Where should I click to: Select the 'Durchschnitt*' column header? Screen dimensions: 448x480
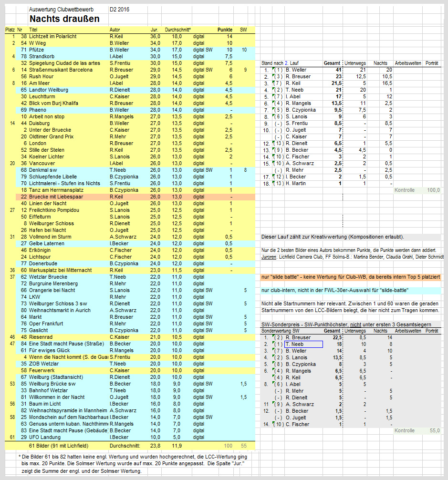click(178, 30)
